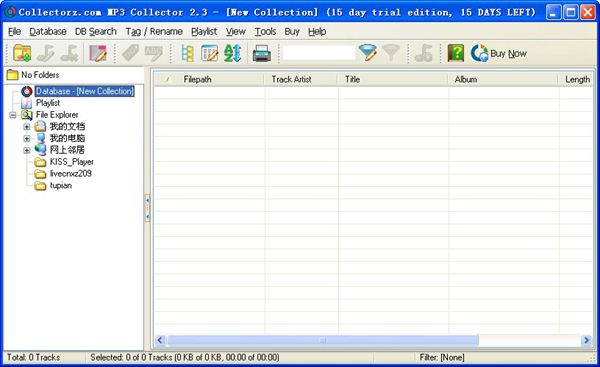Viewport: 600px width, 367px height.
Task: Click the grayed-out ABC rename icon
Action: tap(153, 53)
